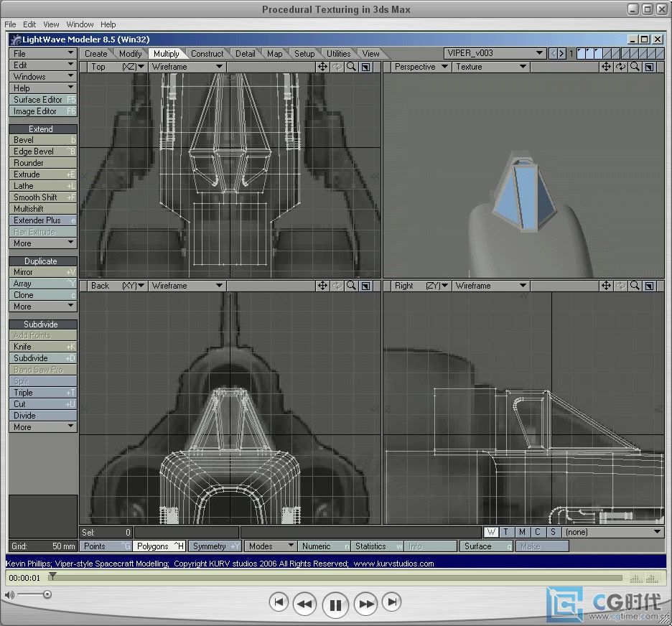The width and height of the screenshot is (672, 626).
Task: Toggle the T texture map button
Action: click(506, 532)
